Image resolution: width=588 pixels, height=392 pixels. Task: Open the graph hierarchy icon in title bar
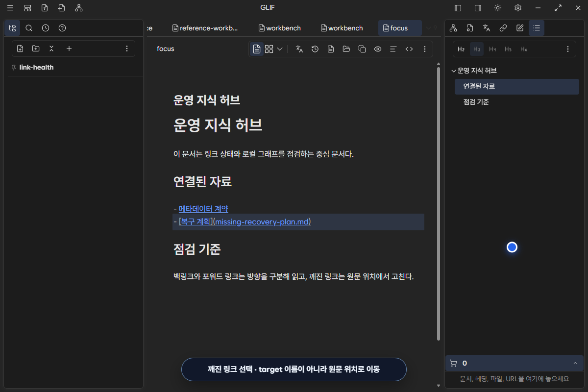[x=79, y=8]
